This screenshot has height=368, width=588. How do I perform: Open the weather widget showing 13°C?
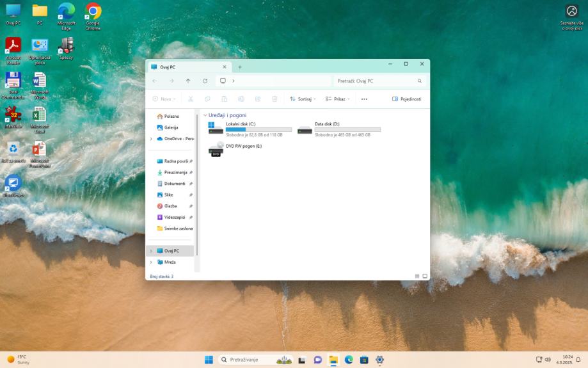[19, 360]
